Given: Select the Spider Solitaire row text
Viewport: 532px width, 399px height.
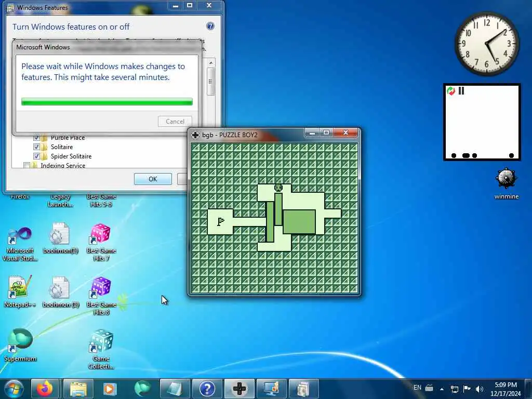Looking at the screenshot, I should pos(71,156).
